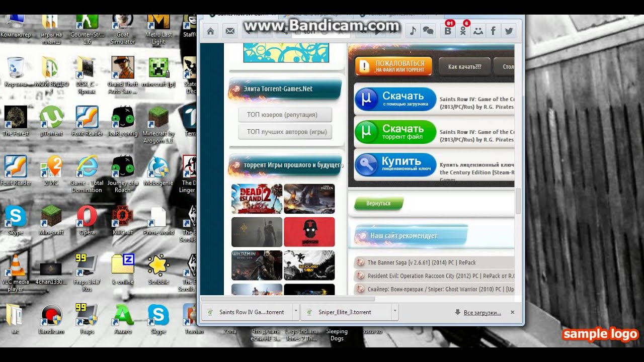Select Bandicam desktop shortcut
The width and height of the screenshot is (644, 362).
pos(51,319)
